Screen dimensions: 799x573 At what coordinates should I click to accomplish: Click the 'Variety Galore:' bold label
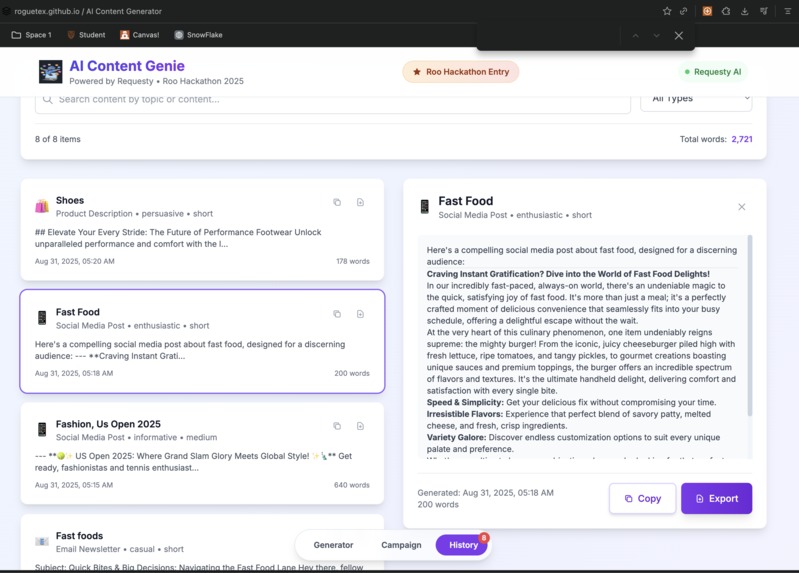(457, 437)
